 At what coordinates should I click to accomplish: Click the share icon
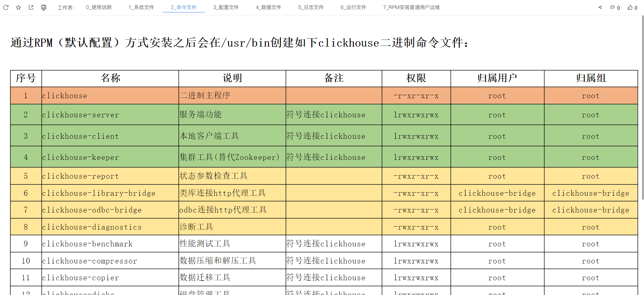pos(600,7)
